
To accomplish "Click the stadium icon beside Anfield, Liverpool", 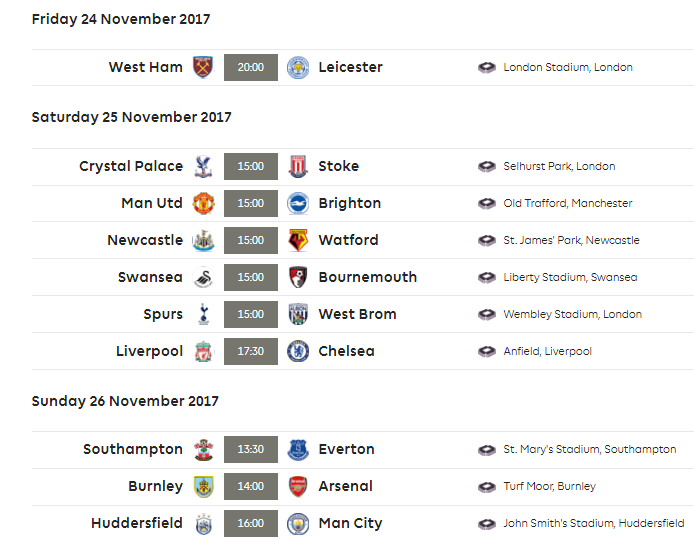I will click(x=487, y=351).
